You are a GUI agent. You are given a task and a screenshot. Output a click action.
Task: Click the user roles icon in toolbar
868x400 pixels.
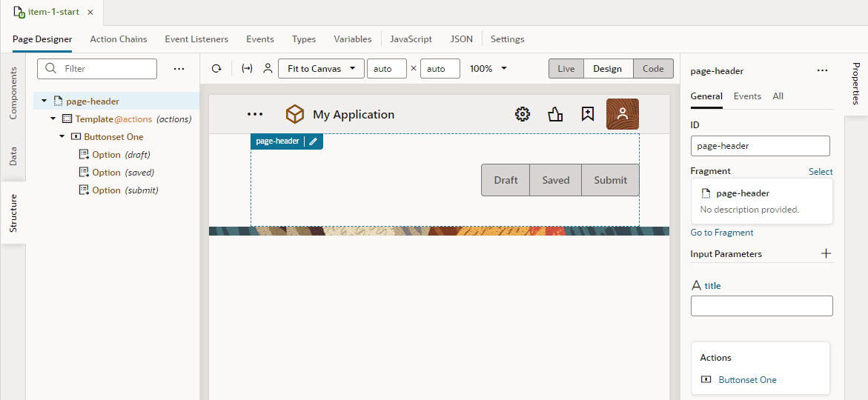point(268,69)
